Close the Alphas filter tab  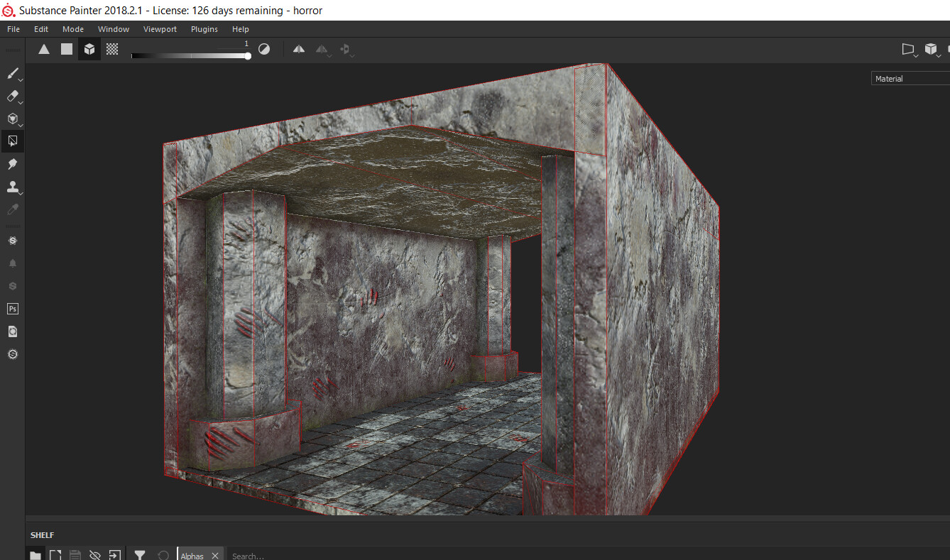215,556
